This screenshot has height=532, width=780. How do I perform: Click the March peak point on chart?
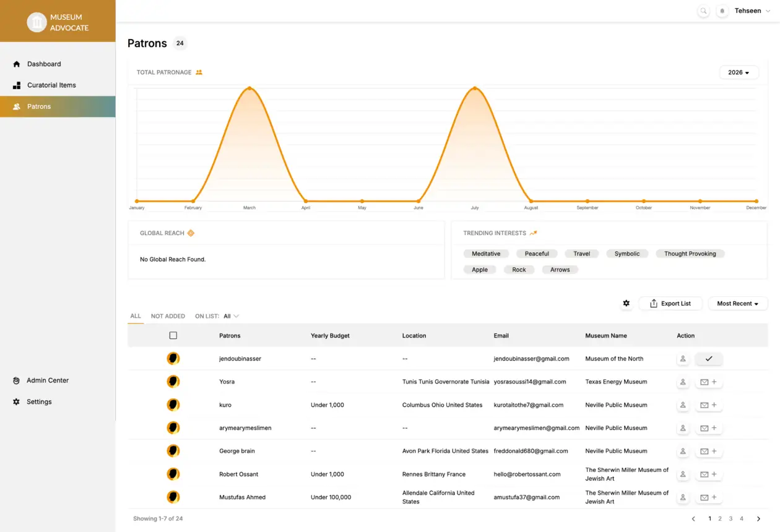[x=249, y=88]
